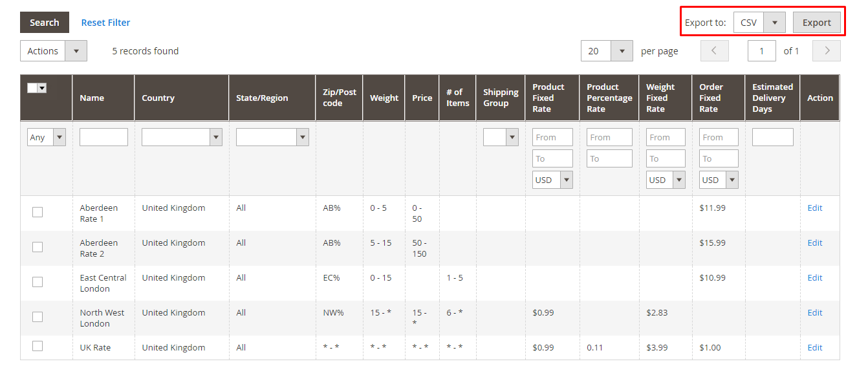Open the Country filter dropdown
Image resolution: width=868 pixels, height=388 pixels.
click(x=182, y=137)
